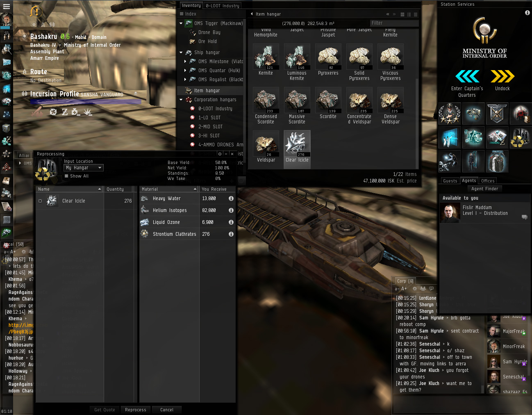The image size is (532, 415).
Task: Open the mail envelope icon in sidebar
Action: 7,62
